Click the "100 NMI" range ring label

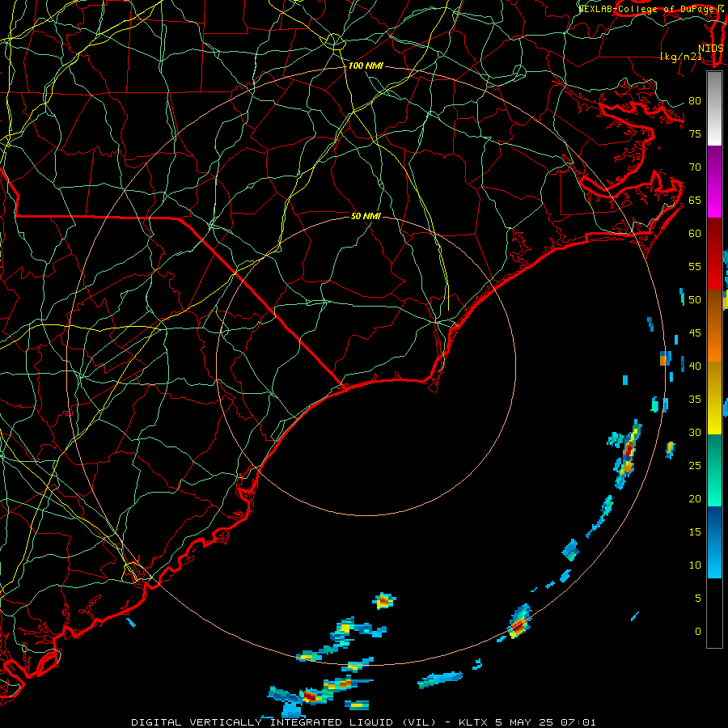click(366, 66)
